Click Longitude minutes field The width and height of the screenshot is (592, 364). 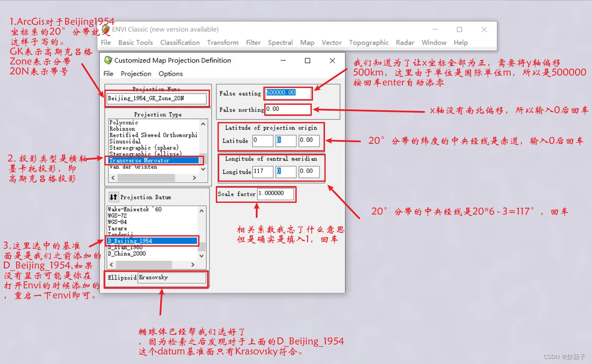click(286, 171)
